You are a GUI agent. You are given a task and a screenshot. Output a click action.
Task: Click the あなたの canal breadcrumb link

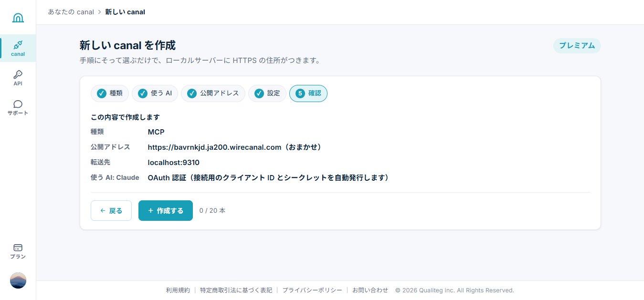71,12
